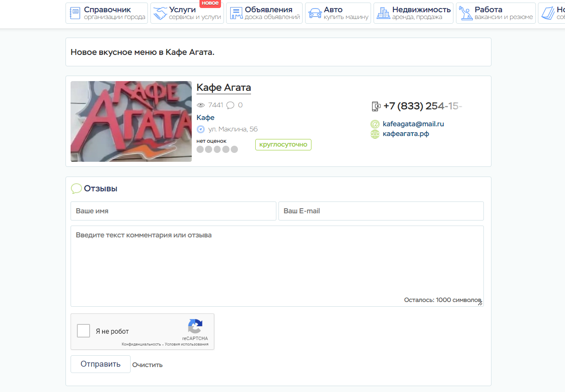Click the Работа vacancies icon
The height and width of the screenshot is (392, 565).
click(466, 13)
